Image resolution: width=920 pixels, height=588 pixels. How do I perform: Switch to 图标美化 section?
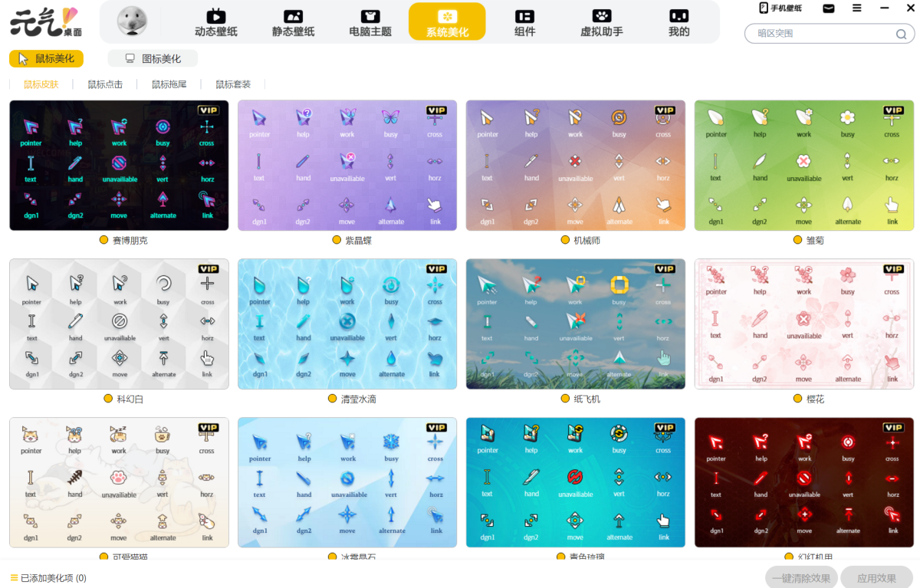[x=153, y=58]
